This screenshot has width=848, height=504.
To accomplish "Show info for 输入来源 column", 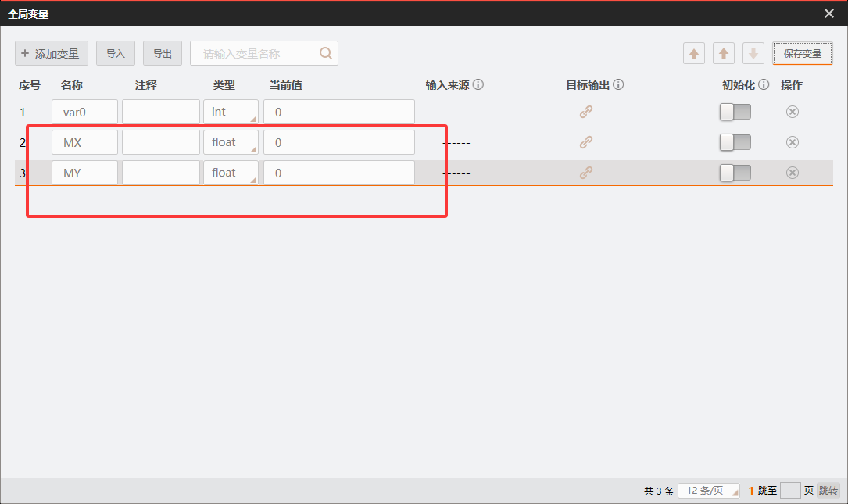I will [478, 84].
